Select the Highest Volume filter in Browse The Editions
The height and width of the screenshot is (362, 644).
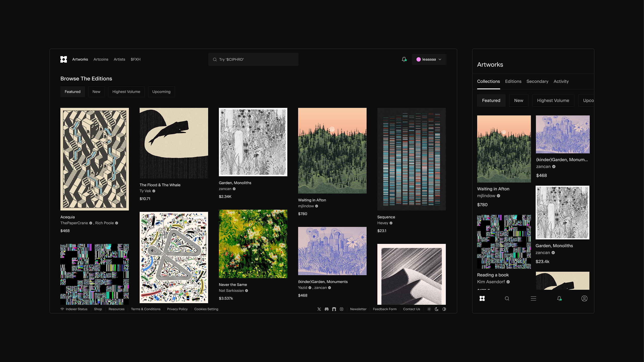click(x=126, y=92)
